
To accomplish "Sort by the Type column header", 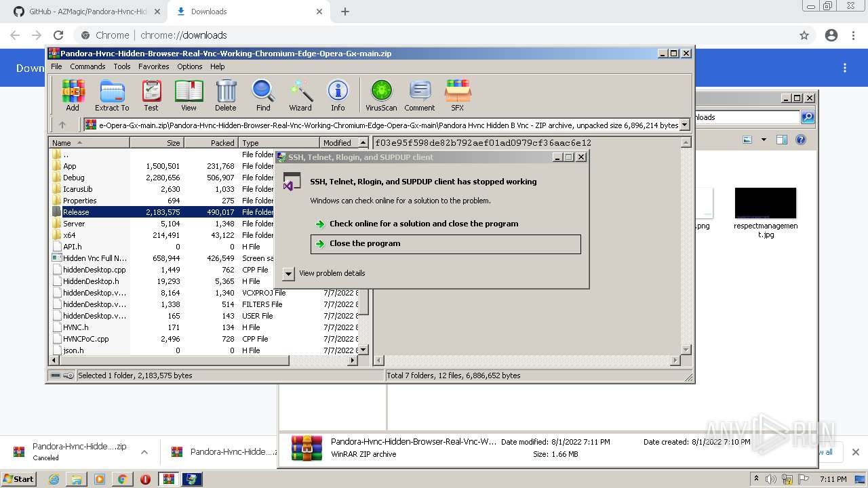I will 279,142.
